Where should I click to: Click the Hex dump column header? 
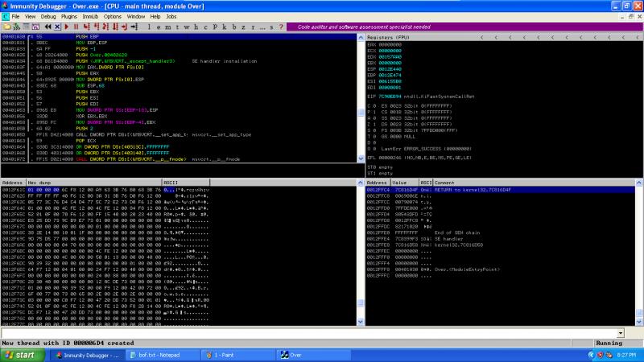point(94,183)
